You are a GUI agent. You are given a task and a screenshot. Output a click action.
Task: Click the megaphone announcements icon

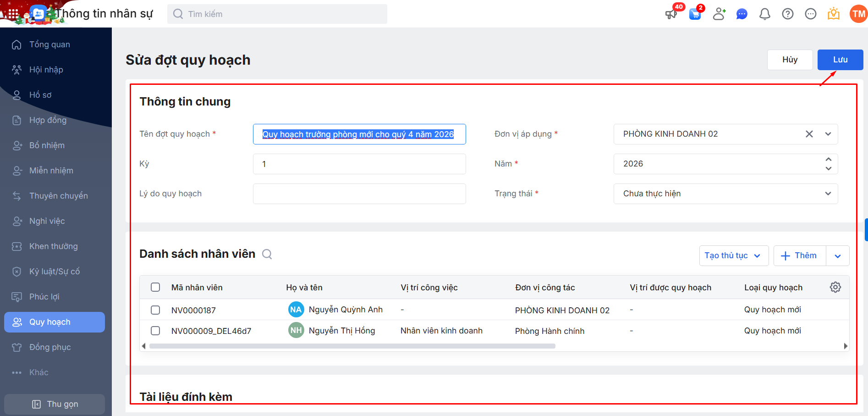point(671,14)
